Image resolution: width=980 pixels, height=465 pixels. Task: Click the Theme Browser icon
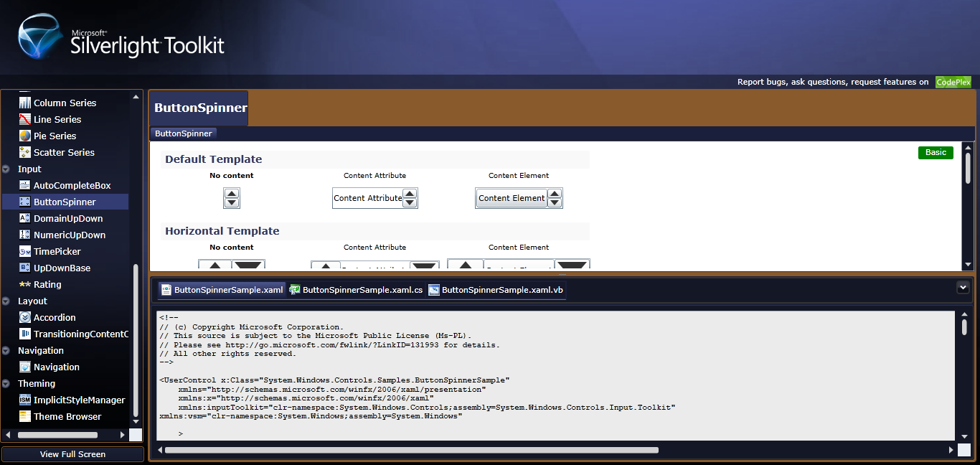[25, 416]
